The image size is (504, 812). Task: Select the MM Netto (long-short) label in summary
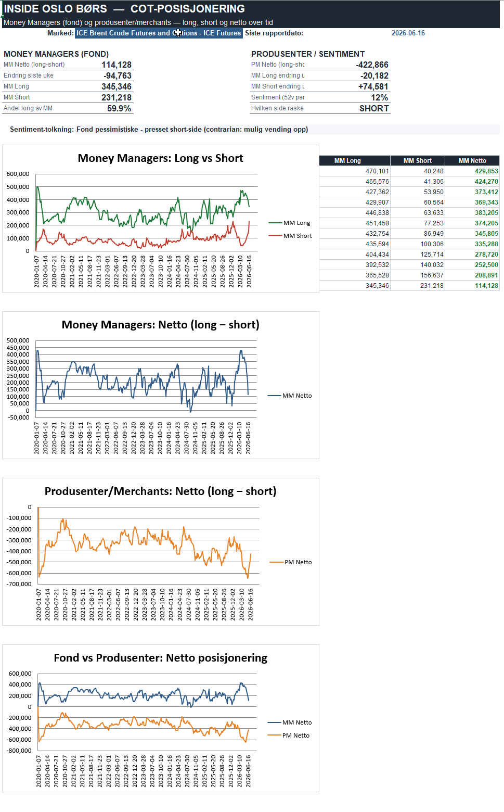pyautogui.click(x=34, y=65)
